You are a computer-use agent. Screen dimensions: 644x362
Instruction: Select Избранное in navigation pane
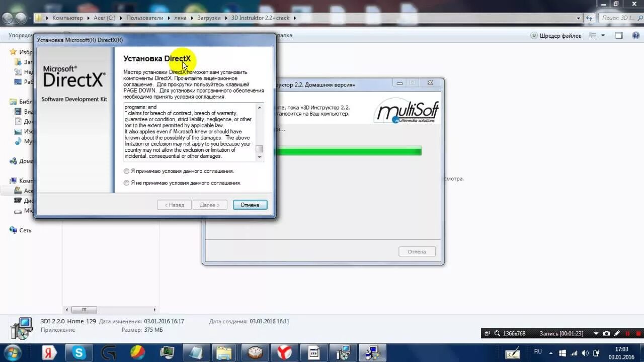(21, 52)
